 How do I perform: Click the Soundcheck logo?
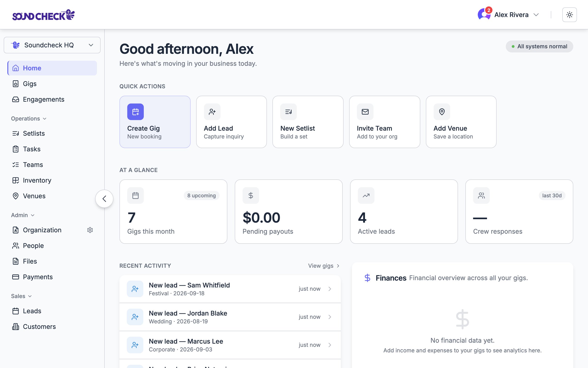(x=43, y=15)
